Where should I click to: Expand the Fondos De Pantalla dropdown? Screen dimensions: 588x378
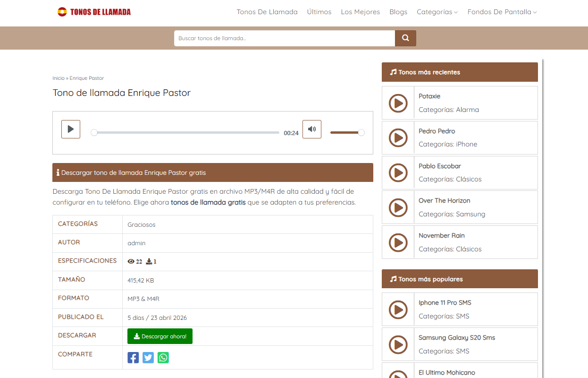pyautogui.click(x=502, y=12)
